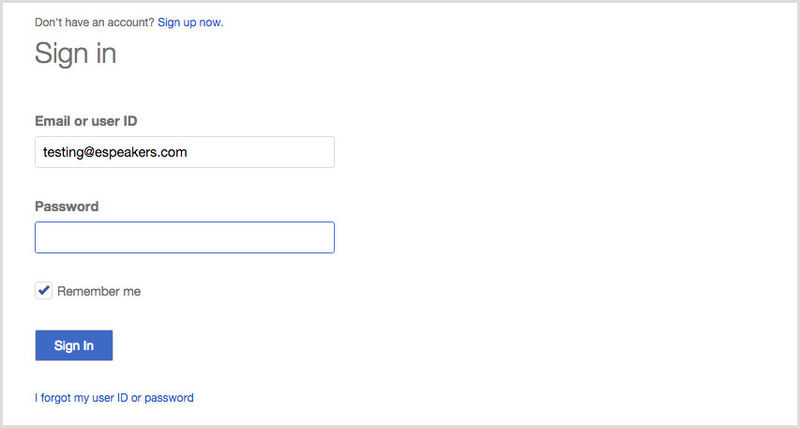Disable Remember me by clicking its checkbox

[44, 291]
